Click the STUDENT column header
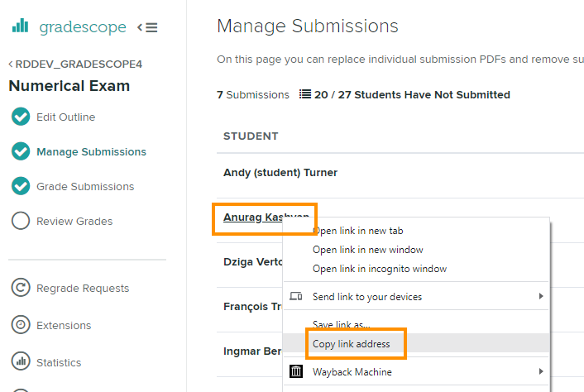Image resolution: width=584 pixels, height=392 pixels. coord(251,136)
